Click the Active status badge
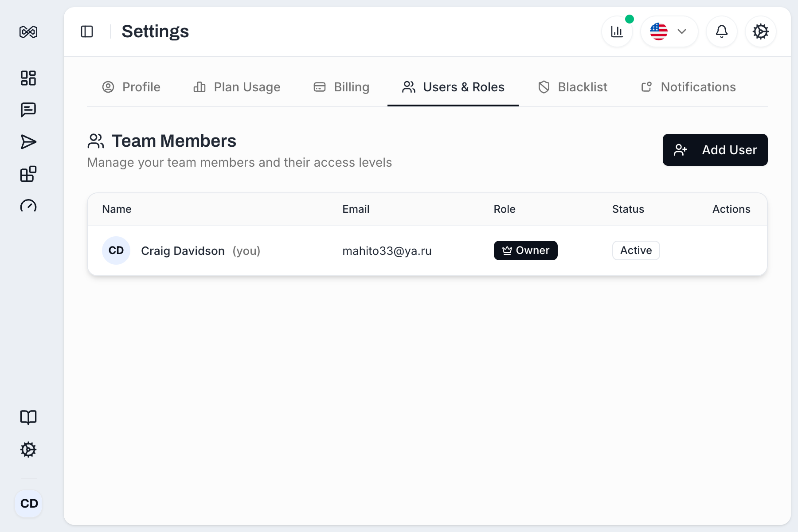Image resolution: width=798 pixels, height=532 pixels. tap(636, 250)
